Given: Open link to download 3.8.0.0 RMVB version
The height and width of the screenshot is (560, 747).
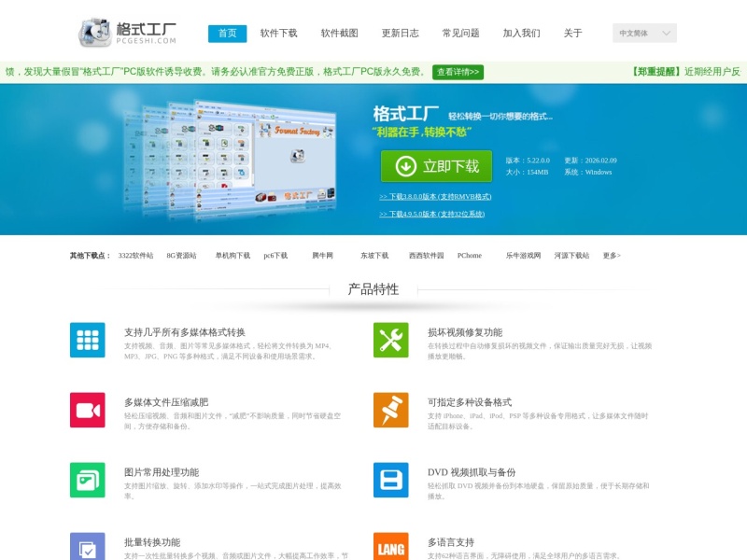Looking at the screenshot, I should click(x=435, y=196).
